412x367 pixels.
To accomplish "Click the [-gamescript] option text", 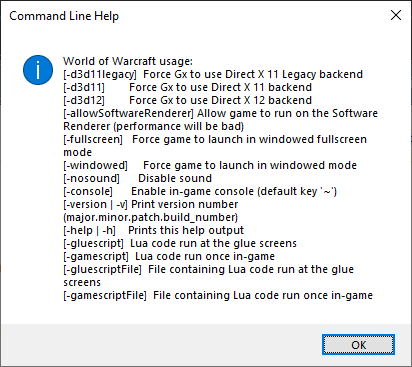I will click(96, 256).
